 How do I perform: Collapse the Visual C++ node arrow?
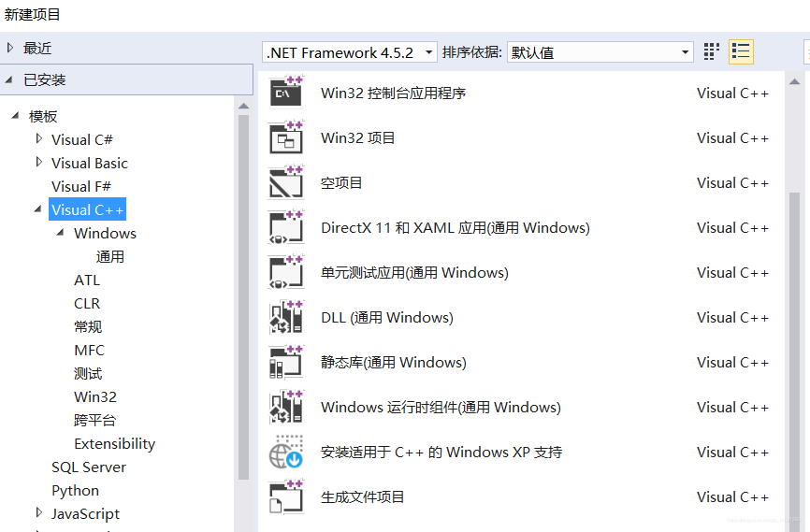tap(37, 209)
